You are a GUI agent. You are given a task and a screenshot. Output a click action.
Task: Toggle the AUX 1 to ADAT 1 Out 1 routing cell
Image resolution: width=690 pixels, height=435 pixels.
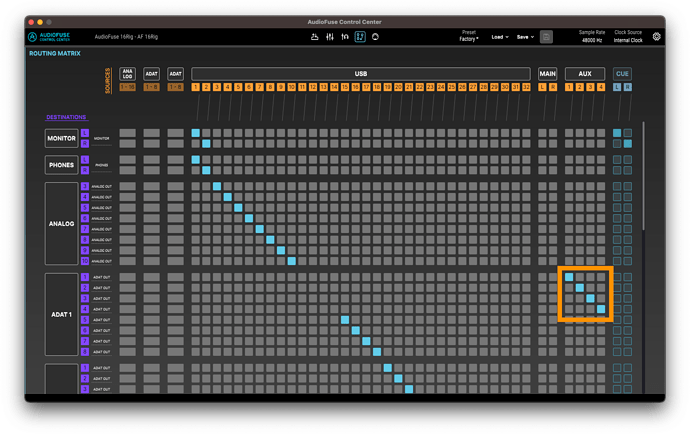(569, 277)
